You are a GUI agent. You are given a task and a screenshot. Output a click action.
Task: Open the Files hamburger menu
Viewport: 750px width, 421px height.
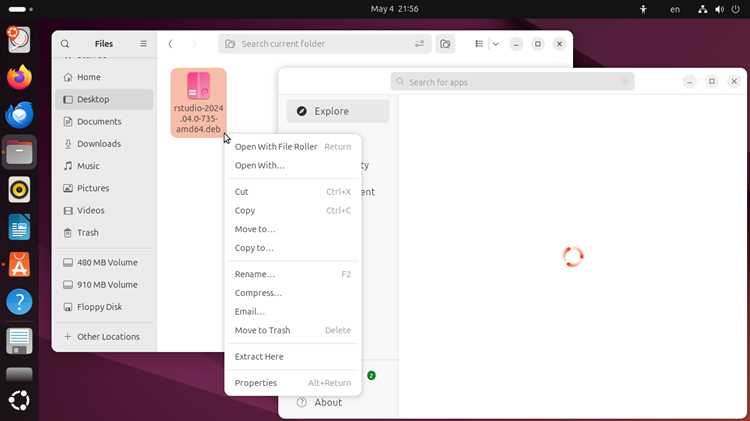[143, 44]
